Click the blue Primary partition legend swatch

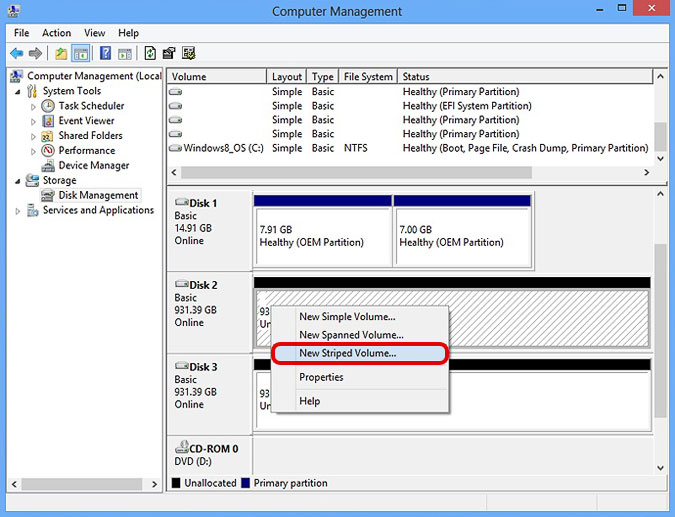(x=247, y=483)
